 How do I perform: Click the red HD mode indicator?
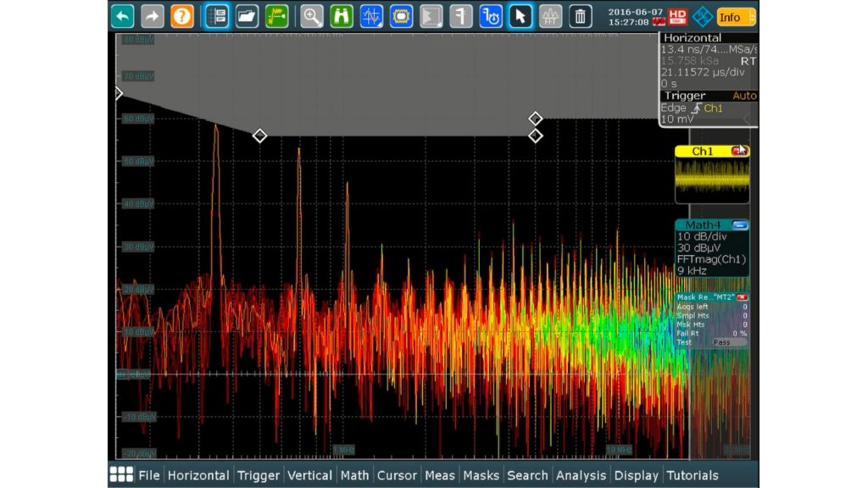(x=677, y=17)
